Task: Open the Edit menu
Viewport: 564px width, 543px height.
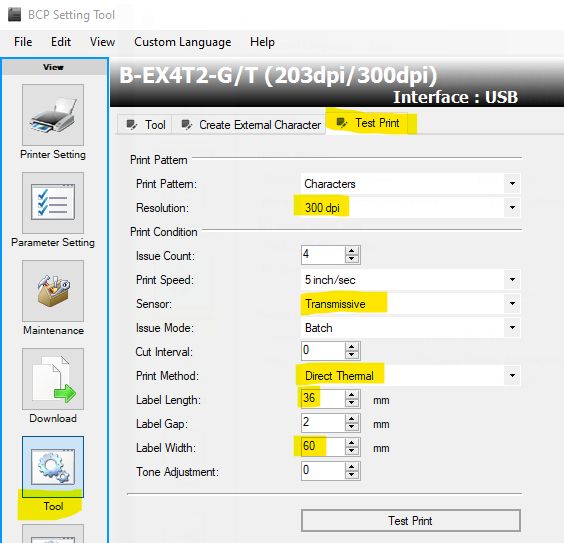Action: [x=61, y=42]
